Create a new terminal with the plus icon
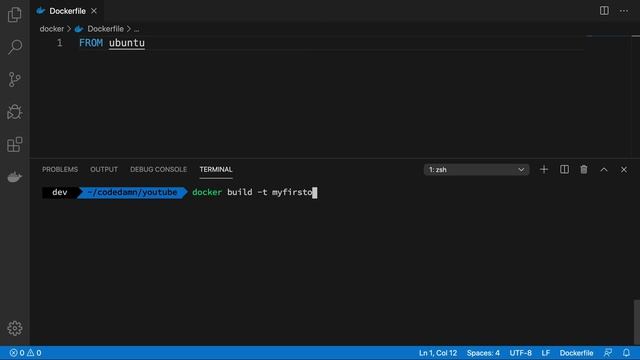The image size is (640, 360). click(x=544, y=169)
